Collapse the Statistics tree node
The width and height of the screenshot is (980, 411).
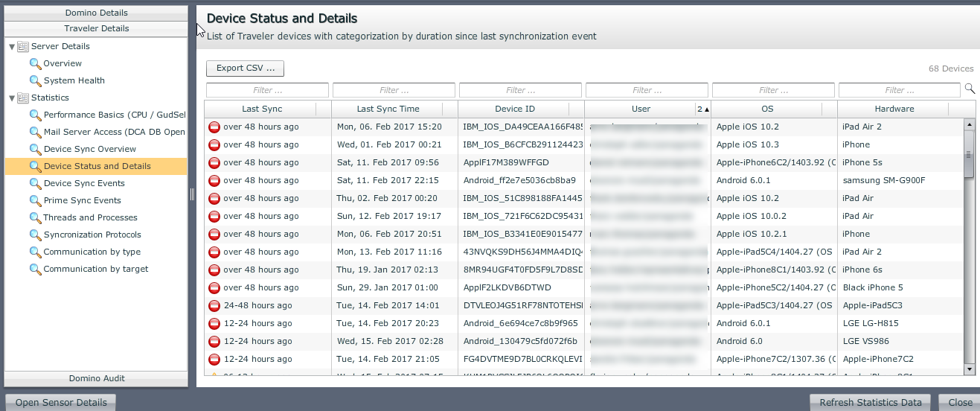12,98
